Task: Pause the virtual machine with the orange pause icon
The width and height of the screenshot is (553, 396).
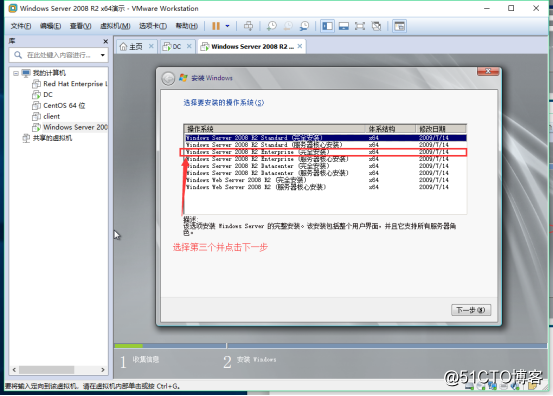Action: point(216,26)
